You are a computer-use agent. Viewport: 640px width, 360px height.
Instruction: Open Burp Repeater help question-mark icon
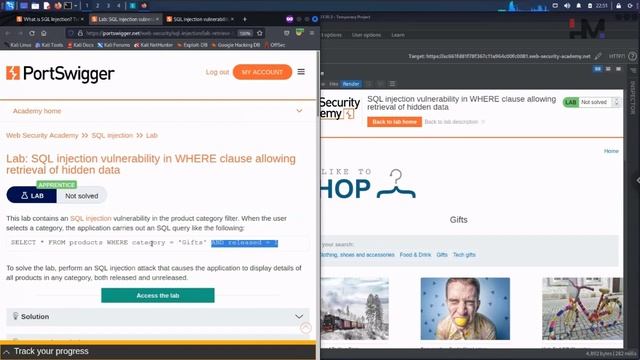tap(632, 56)
